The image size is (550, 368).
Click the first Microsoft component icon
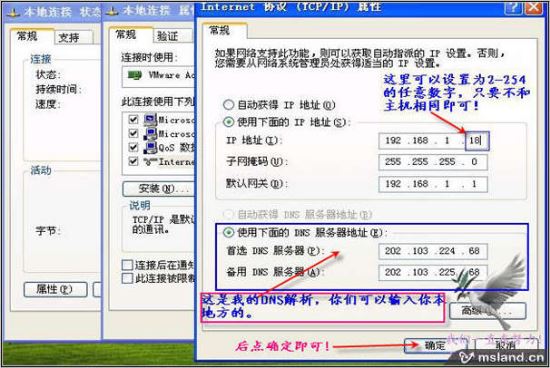(150, 120)
